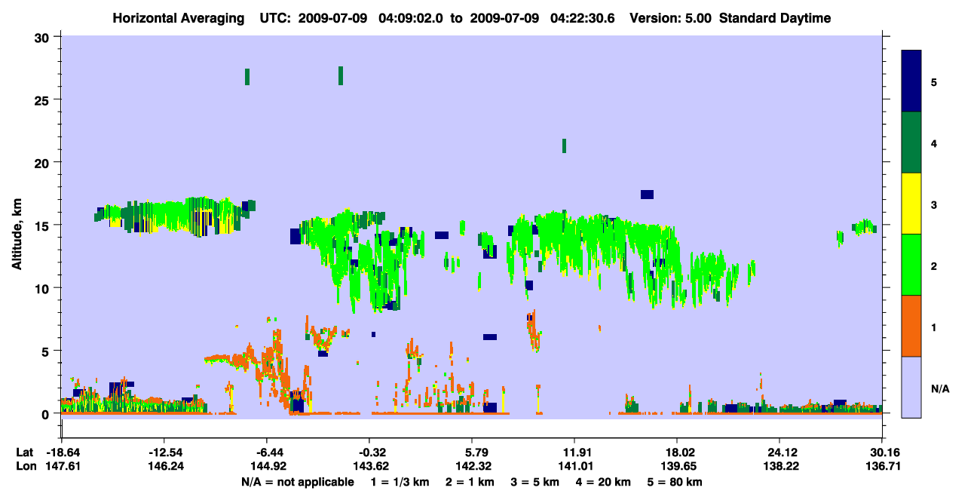Click the 'Lat' axis row label
The width and height of the screenshot is (980, 503).
coord(24,452)
